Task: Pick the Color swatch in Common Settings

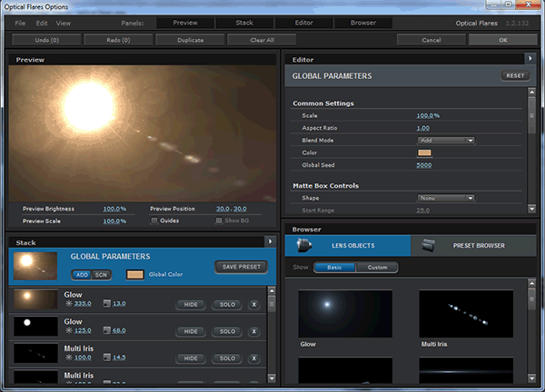Action: click(x=424, y=152)
